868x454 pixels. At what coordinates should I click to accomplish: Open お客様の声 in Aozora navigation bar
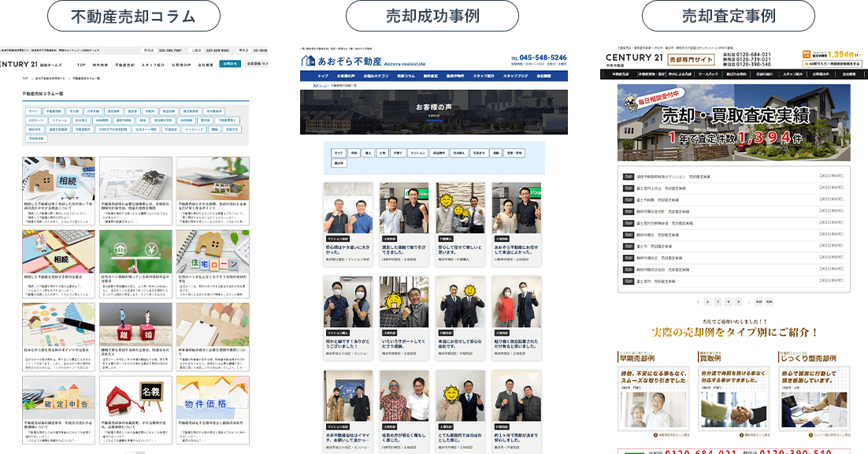coord(346,76)
